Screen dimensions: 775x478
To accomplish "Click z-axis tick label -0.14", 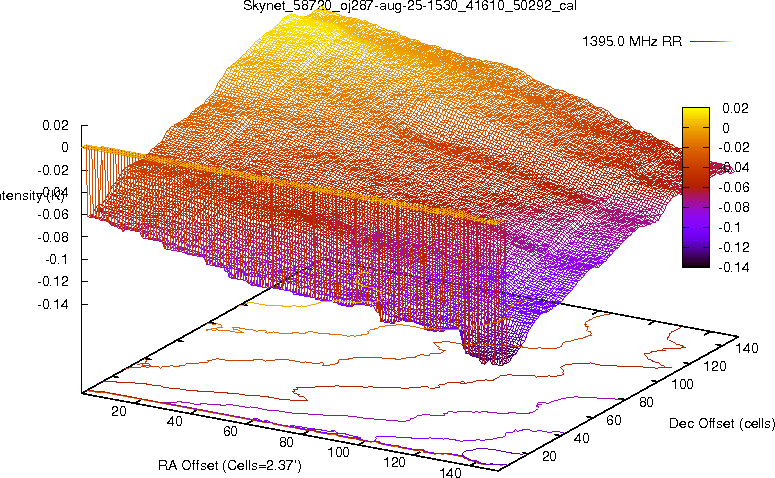I will point(53,304).
